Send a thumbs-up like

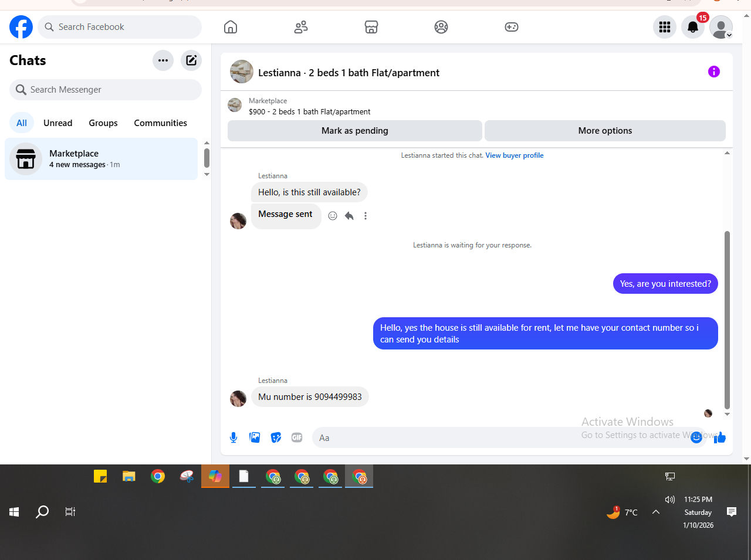[720, 437]
